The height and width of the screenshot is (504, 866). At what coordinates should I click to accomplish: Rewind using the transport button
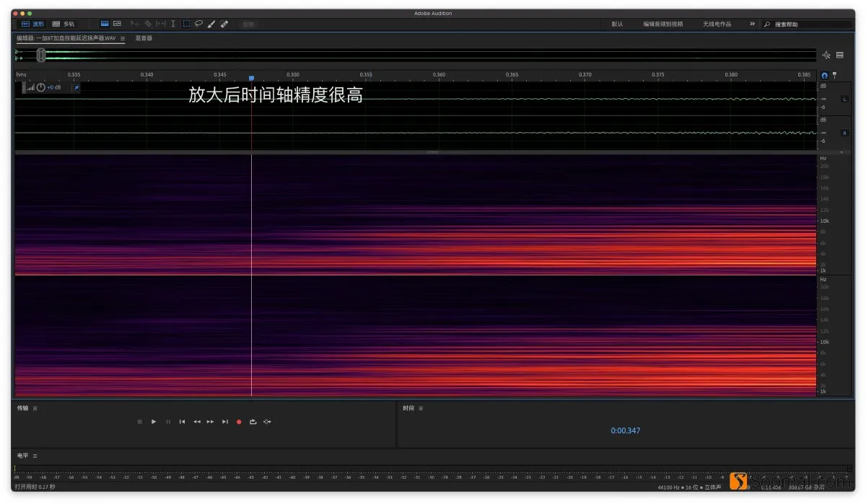coord(196,422)
